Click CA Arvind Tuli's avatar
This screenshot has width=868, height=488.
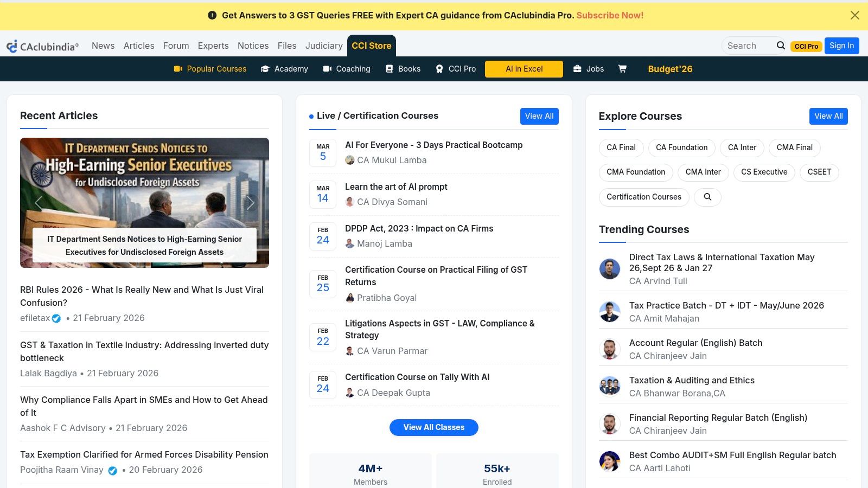point(610,269)
